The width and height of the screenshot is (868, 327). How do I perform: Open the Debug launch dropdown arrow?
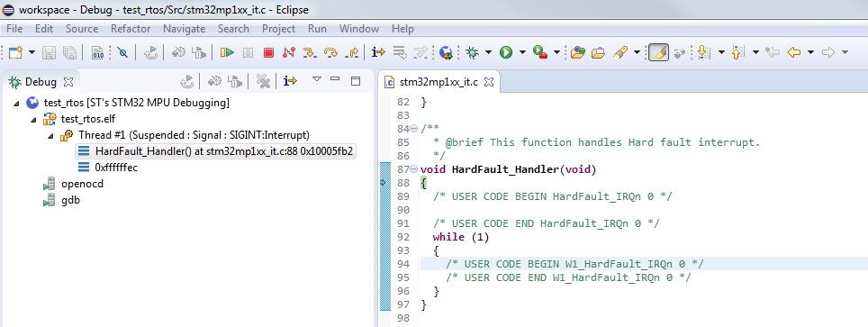(x=488, y=52)
